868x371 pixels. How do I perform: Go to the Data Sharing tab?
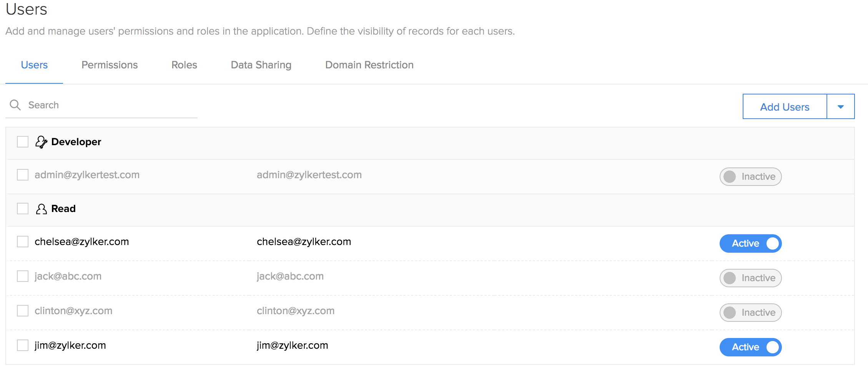(x=261, y=65)
